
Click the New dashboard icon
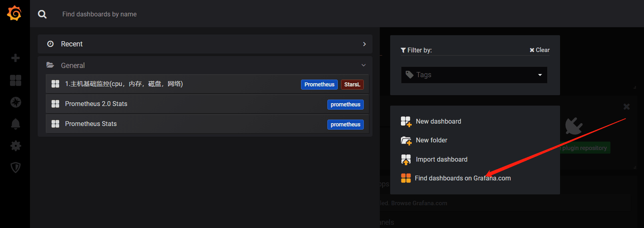pyautogui.click(x=406, y=122)
